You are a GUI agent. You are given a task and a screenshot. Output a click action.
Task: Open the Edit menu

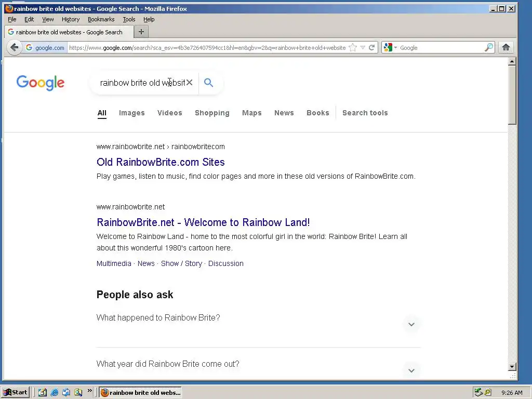click(29, 19)
